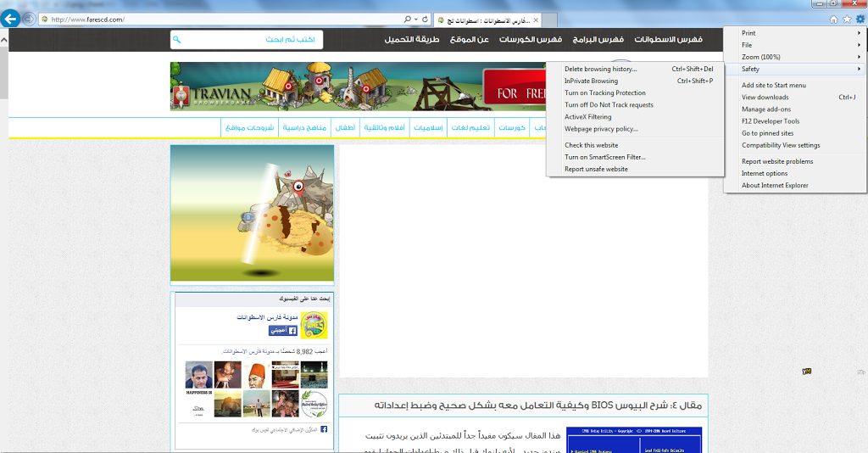Open فهرس البرامج navigation link

point(598,39)
